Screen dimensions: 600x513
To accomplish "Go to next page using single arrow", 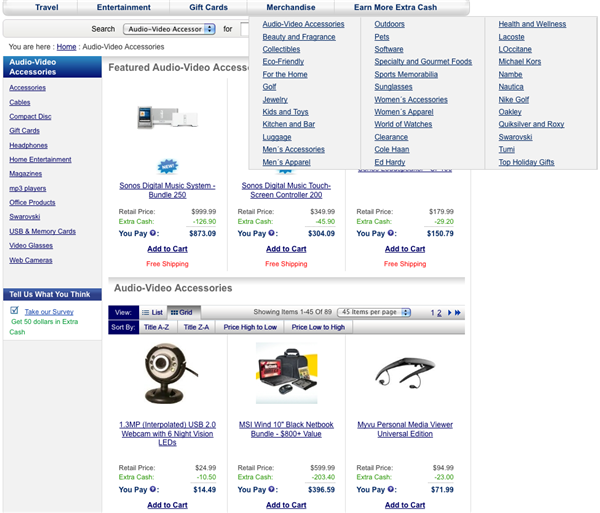I will point(449,313).
